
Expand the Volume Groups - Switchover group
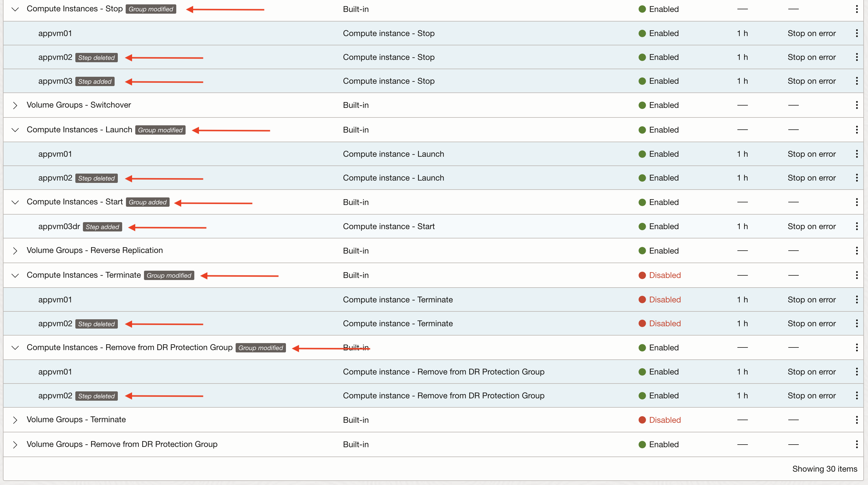(15, 106)
